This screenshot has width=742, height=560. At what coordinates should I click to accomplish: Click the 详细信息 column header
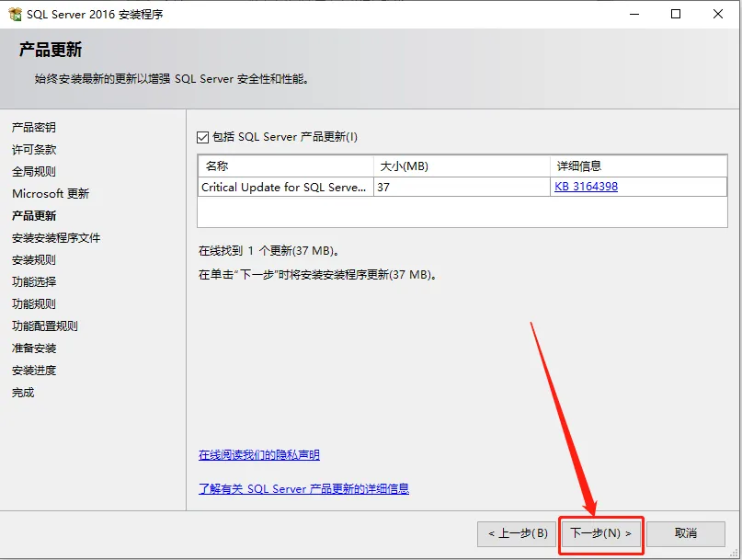click(638, 166)
